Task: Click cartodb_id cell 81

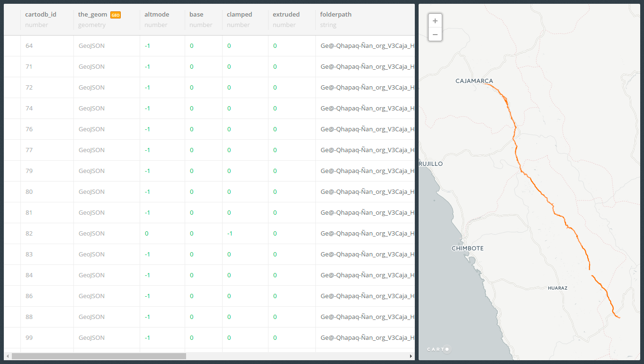Action: (29, 213)
